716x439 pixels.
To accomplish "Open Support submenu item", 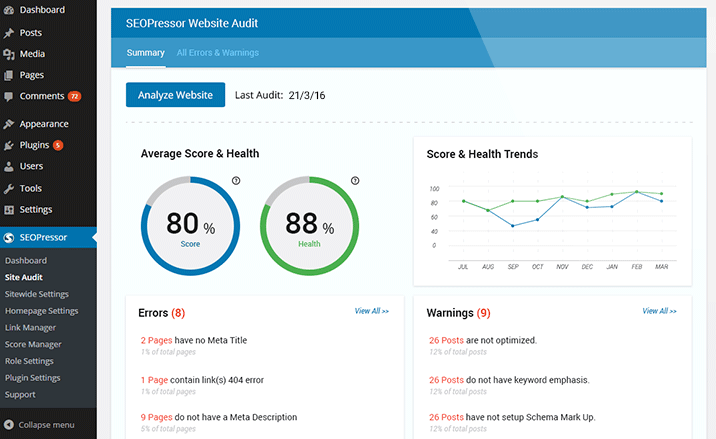I will pos(20,395).
